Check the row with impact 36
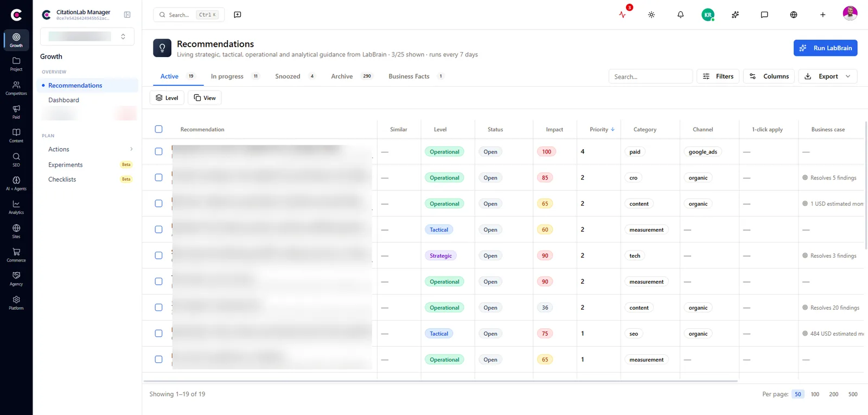This screenshot has width=868, height=415. click(158, 308)
